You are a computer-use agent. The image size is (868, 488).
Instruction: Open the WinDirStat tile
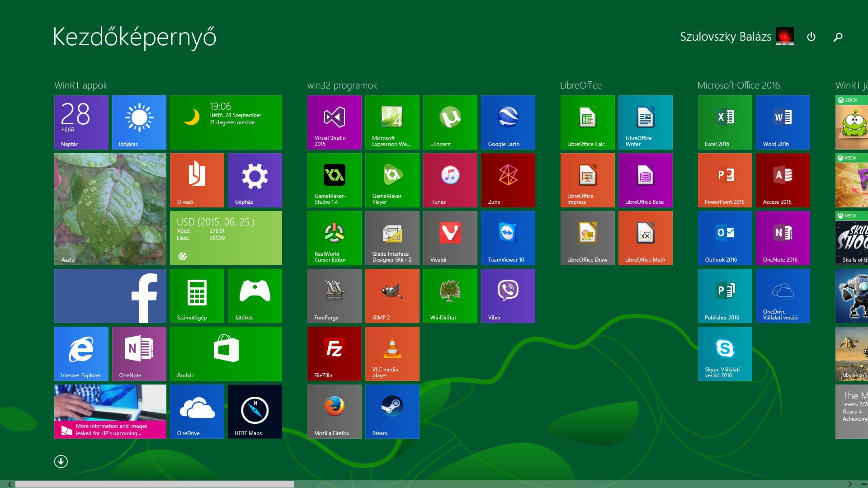coord(450,296)
